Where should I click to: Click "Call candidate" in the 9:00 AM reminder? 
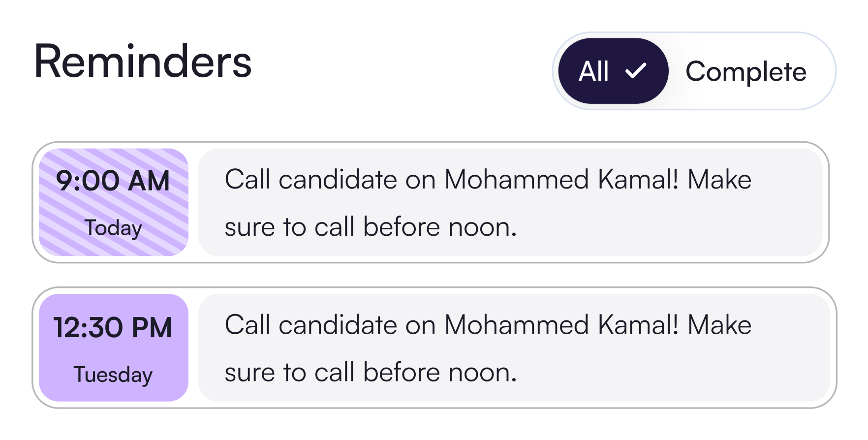click(x=310, y=180)
